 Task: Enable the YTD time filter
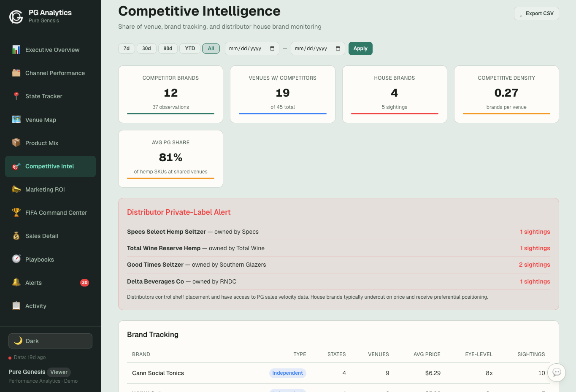pyautogui.click(x=189, y=48)
